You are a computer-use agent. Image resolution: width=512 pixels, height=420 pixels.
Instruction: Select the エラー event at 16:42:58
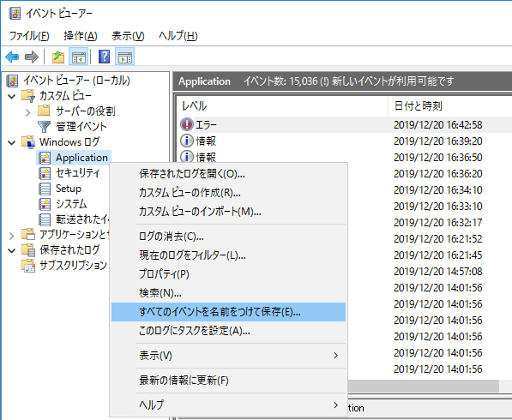(345, 124)
